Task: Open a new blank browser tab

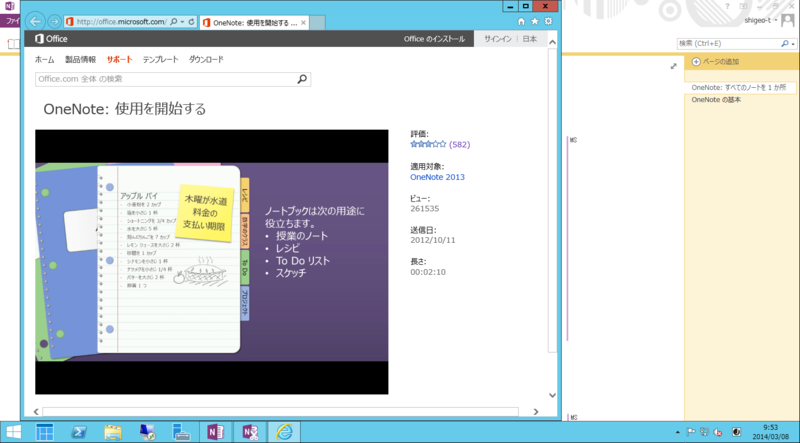Action: [317, 23]
